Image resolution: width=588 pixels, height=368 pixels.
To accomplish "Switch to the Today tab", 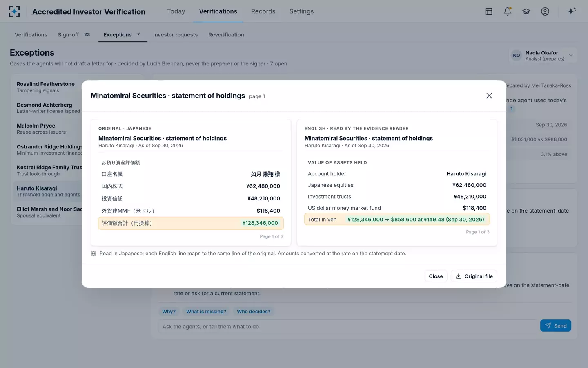I will pyautogui.click(x=176, y=11).
